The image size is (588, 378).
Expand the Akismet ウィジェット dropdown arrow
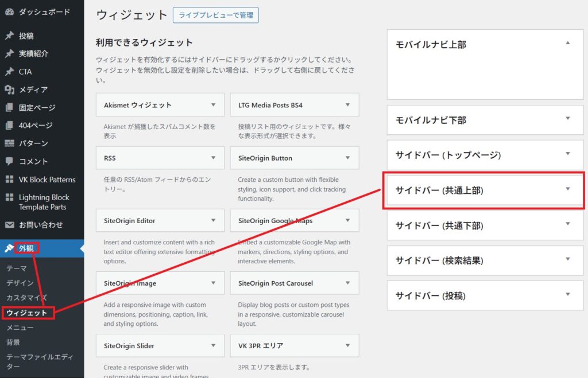tap(213, 105)
